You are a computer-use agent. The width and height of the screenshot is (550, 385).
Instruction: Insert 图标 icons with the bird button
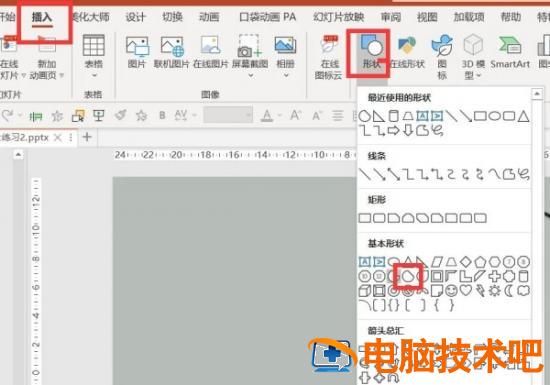click(x=442, y=57)
